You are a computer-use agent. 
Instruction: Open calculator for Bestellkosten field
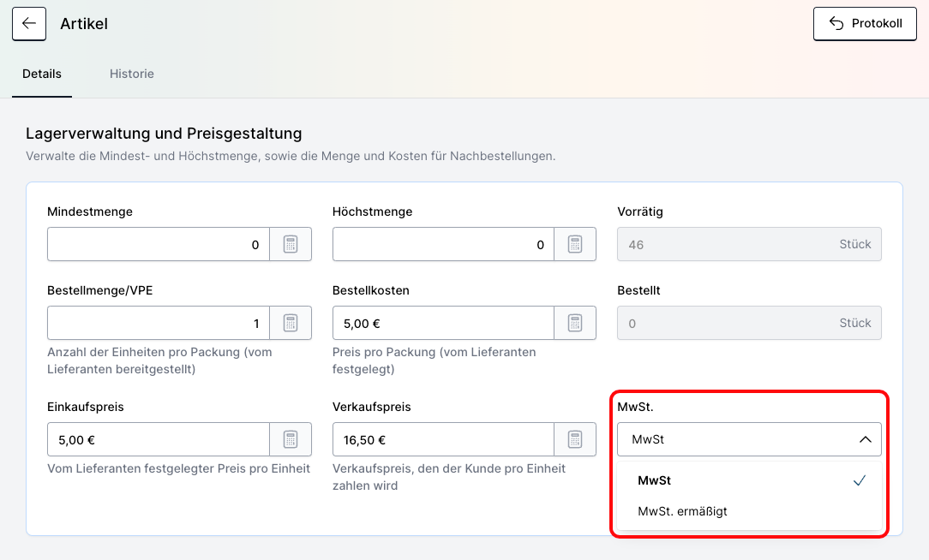[575, 323]
